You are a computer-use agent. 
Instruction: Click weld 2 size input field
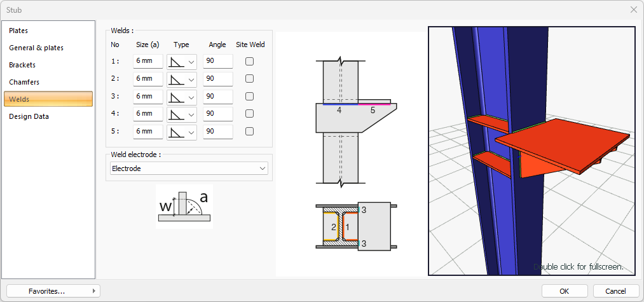pos(148,79)
